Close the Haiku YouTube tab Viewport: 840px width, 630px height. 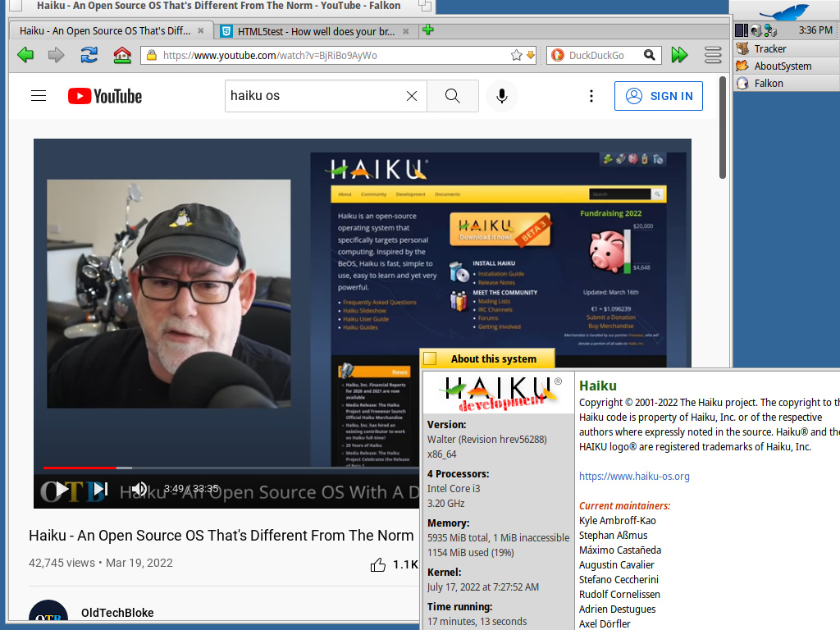[x=201, y=30]
